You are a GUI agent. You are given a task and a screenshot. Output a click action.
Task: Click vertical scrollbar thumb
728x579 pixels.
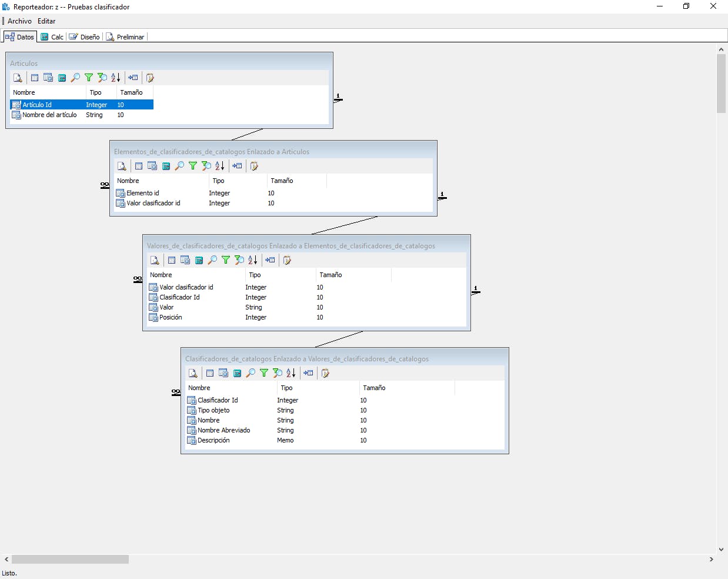(x=722, y=84)
